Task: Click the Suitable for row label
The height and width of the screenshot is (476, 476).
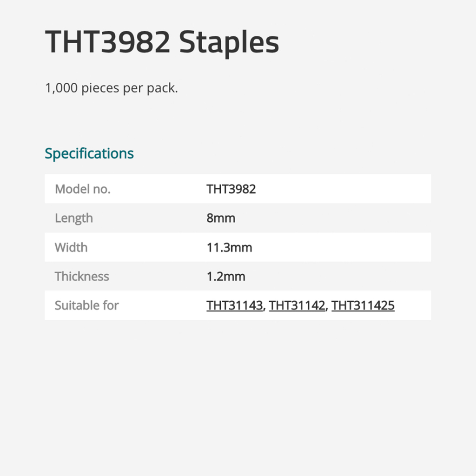Action: tap(86, 305)
